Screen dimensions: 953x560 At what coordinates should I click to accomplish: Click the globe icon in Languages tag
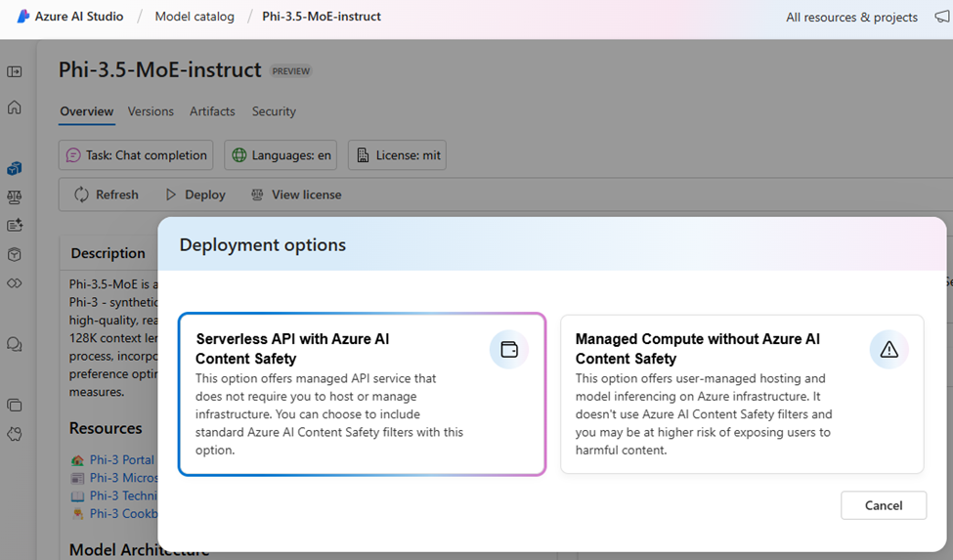239,155
